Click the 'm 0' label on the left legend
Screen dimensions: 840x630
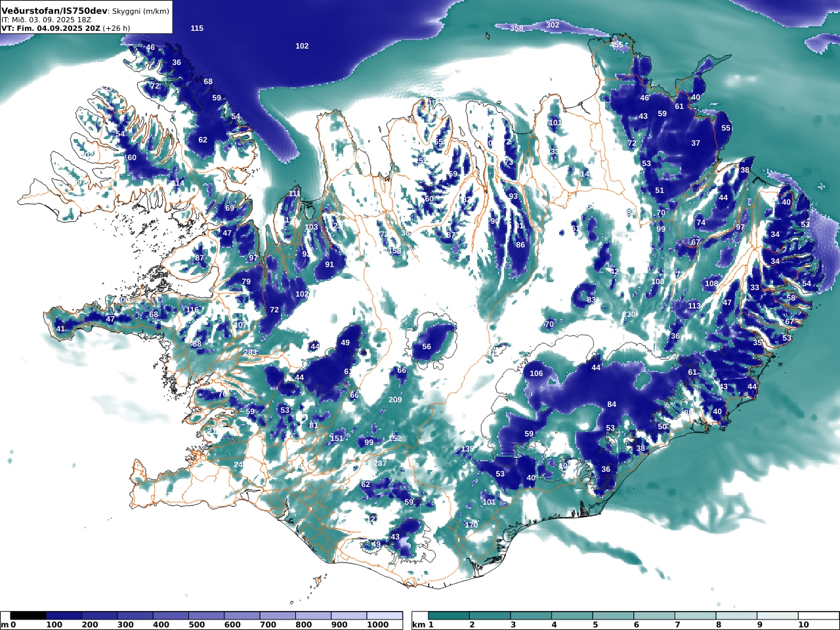[x=8, y=625]
